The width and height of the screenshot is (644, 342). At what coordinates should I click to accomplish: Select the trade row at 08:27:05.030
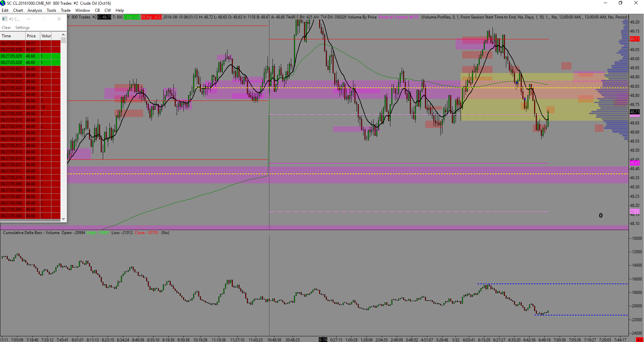(30, 50)
